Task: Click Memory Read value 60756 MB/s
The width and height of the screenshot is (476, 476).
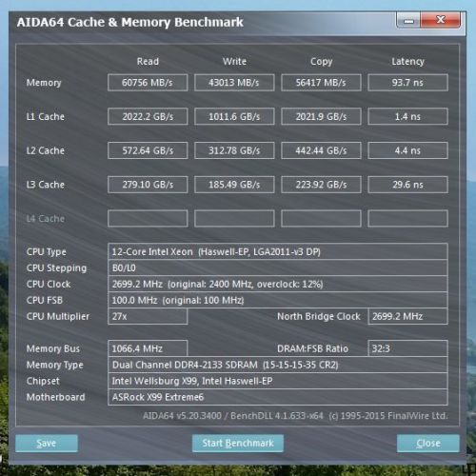Action: click(x=148, y=83)
